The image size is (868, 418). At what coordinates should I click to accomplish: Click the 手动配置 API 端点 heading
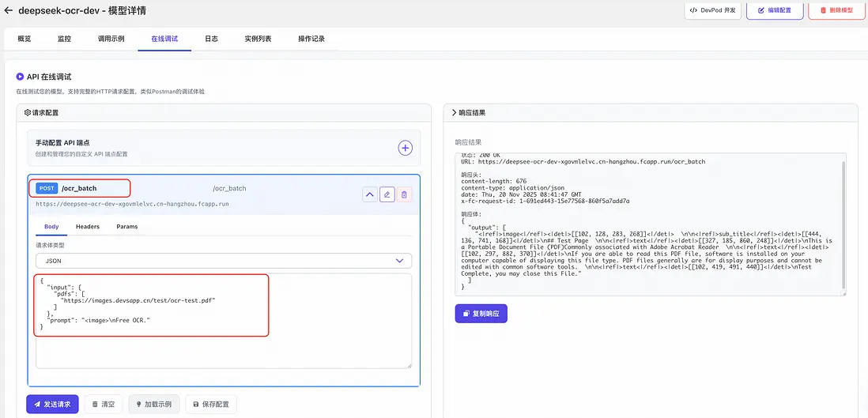[62, 143]
